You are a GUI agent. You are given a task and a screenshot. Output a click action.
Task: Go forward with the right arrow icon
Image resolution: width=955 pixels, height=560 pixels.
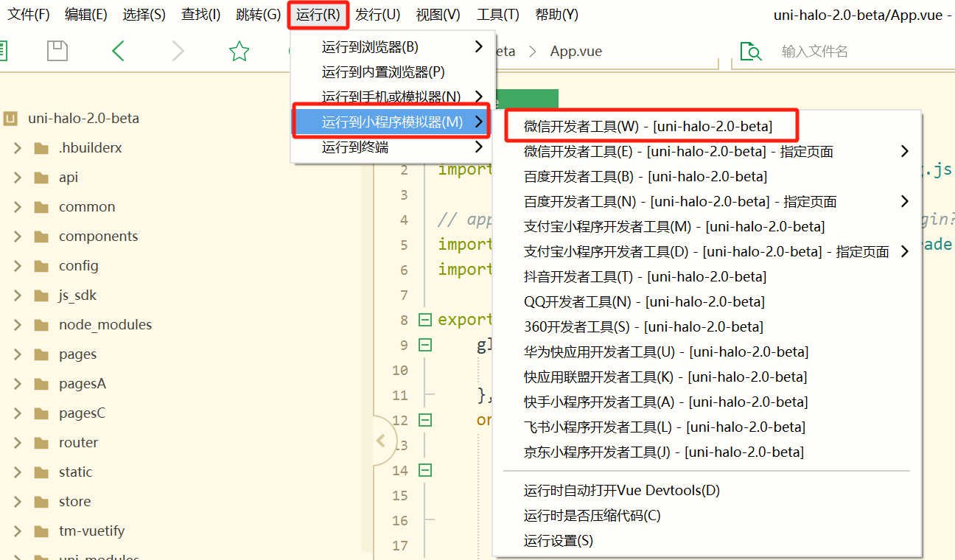tap(178, 51)
